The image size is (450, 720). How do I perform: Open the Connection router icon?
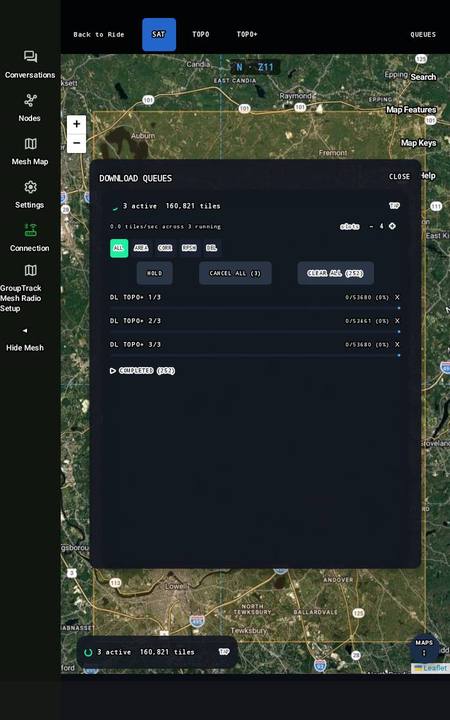30,230
